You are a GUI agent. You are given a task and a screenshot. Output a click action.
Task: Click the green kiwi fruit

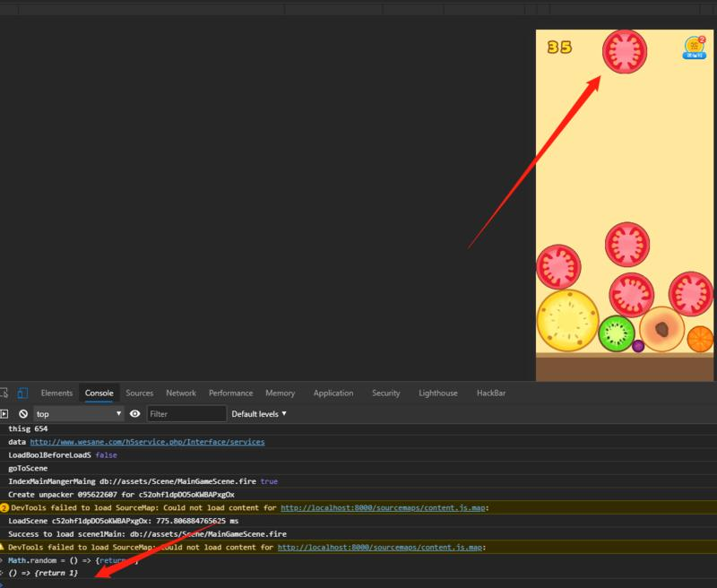point(617,333)
